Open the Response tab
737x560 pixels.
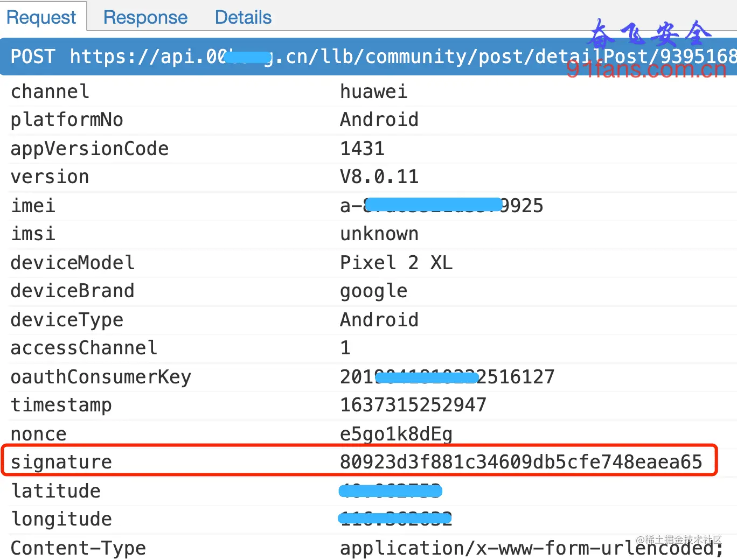pyautogui.click(x=145, y=17)
